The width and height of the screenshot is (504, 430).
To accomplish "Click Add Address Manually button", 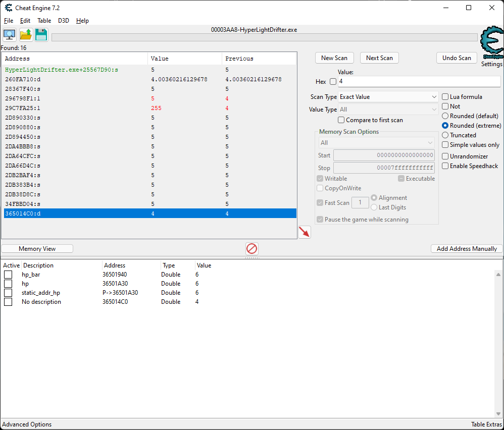I will [467, 249].
